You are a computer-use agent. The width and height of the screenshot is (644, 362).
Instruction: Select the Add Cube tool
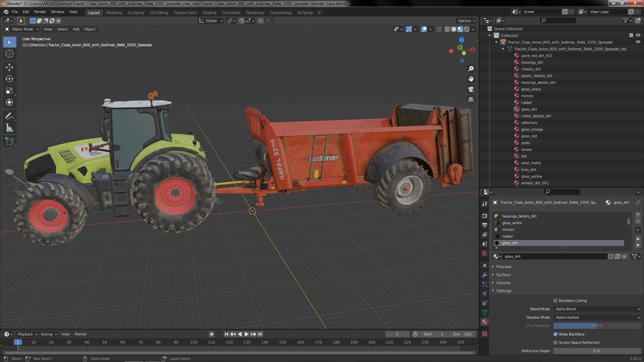(x=9, y=141)
